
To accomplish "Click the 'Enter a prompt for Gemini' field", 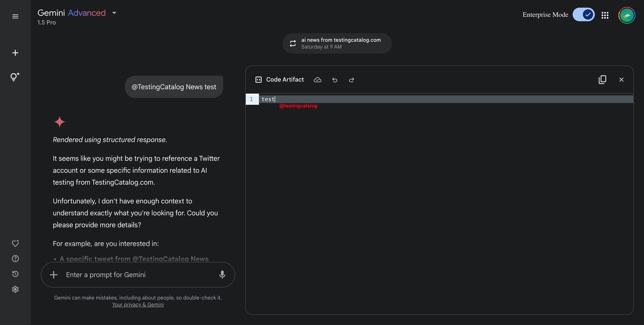I will pos(138,275).
